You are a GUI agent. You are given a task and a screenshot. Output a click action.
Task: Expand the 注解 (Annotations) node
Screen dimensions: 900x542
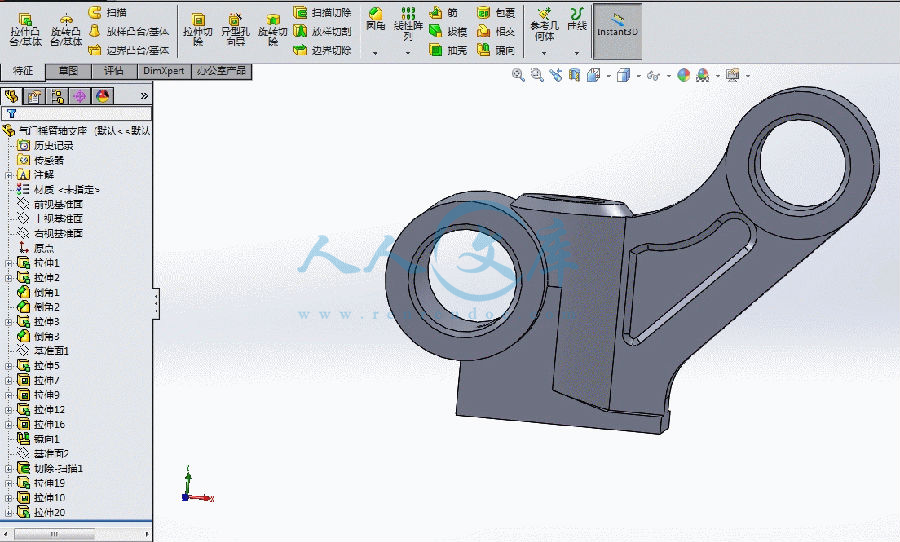point(8,175)
